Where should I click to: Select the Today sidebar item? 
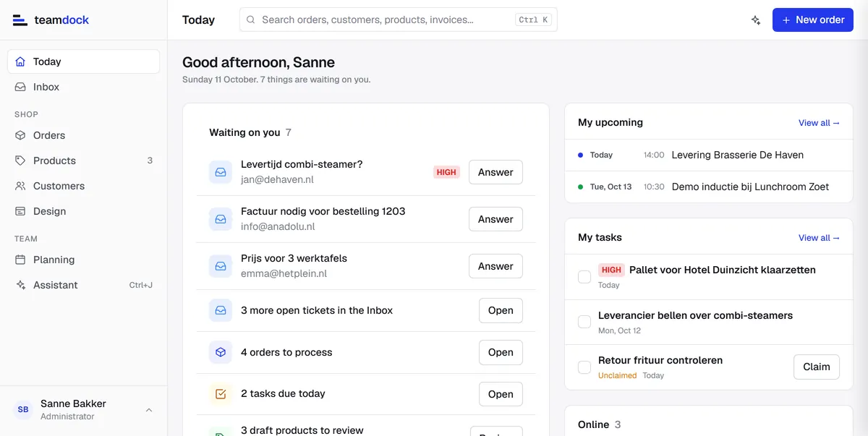[x=83, y=61]
